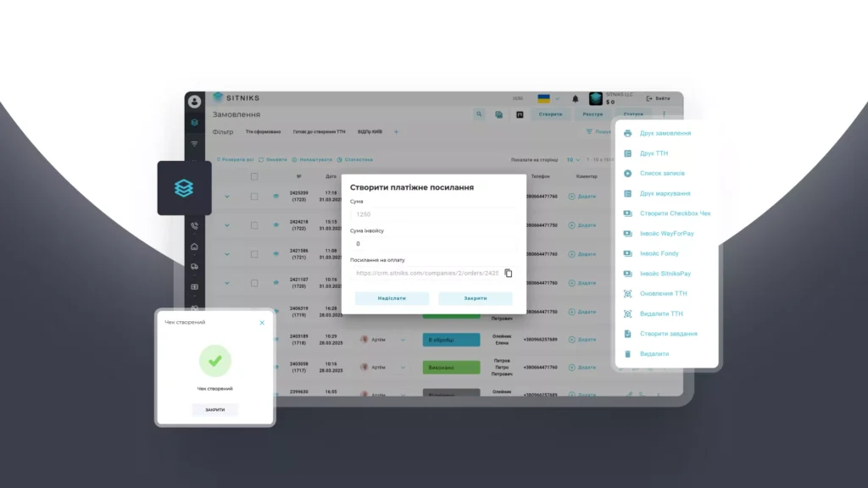Open the delivery truck sidebar icon
868x488 pixels.
(x=194, y=267)
